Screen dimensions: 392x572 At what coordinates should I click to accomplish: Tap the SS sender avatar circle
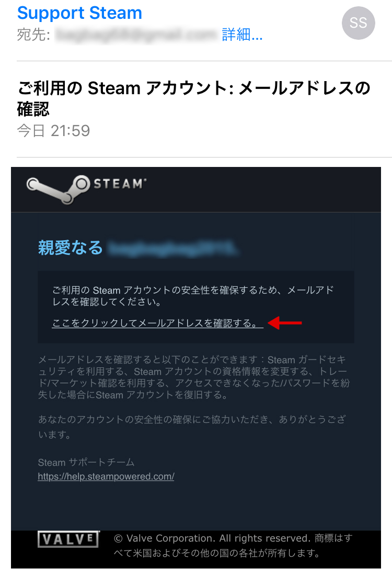[x=358, y=23]
